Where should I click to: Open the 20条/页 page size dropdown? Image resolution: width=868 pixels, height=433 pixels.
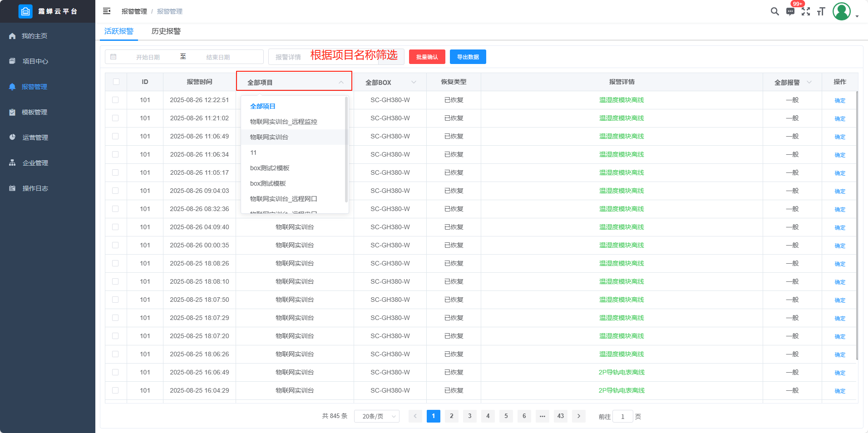tap(377, 416)
